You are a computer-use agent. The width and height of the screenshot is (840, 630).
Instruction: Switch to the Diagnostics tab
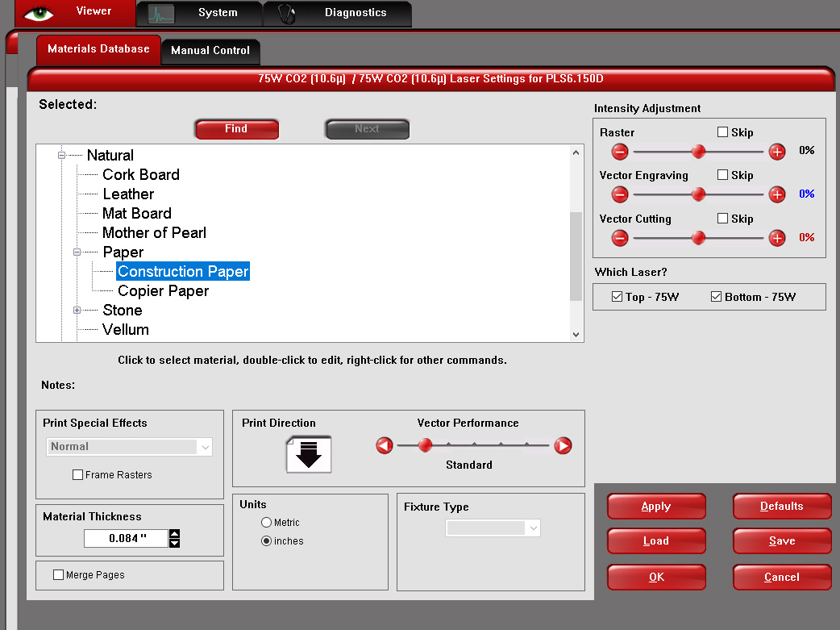tap(338, 14)
